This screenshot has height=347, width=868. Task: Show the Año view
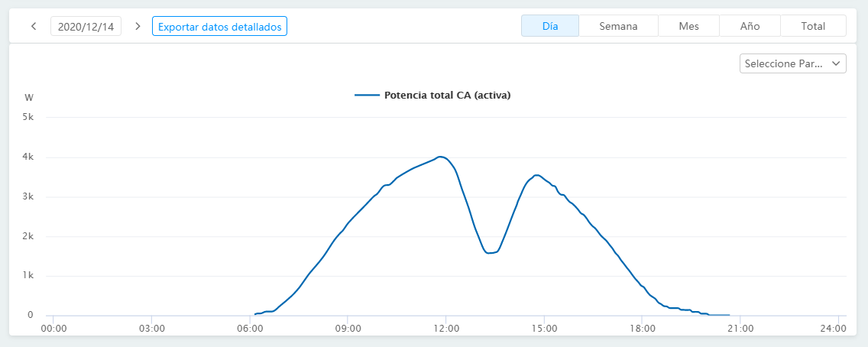(750, 26)
